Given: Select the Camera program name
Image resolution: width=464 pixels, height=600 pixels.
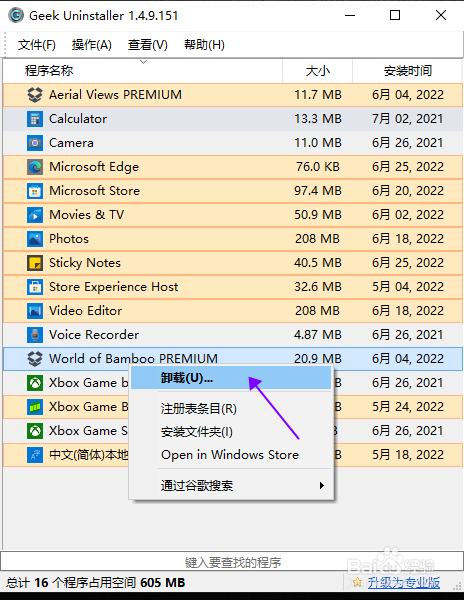Looking at the screenshot, I should (x=71, y=143).
